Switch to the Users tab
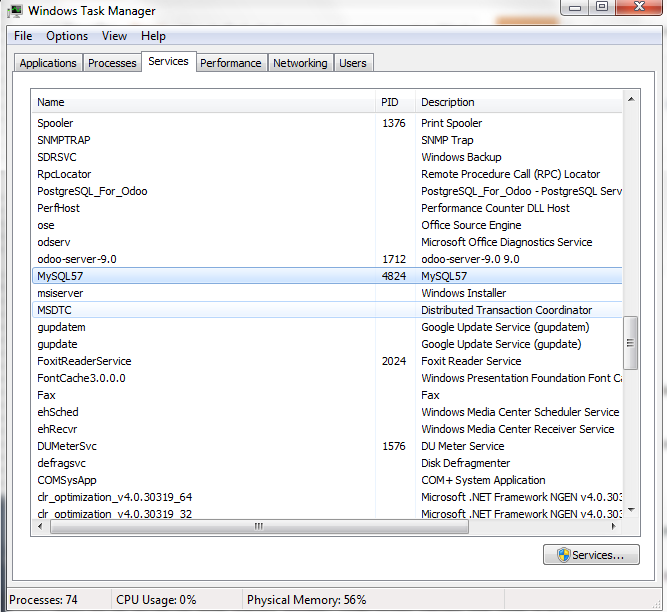The width and height of the screenshot is (667, 612). pyautogui.click(x=353, y=63)
